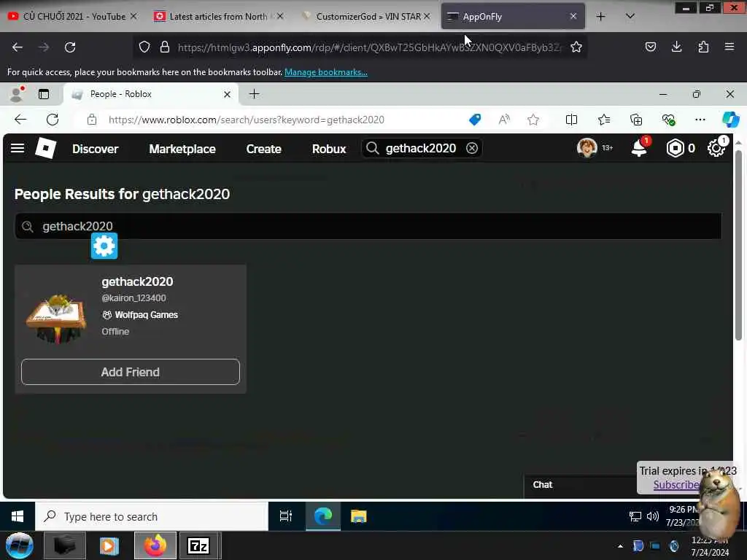Open Create in Roblox navbar

click(x=263, y=149)
